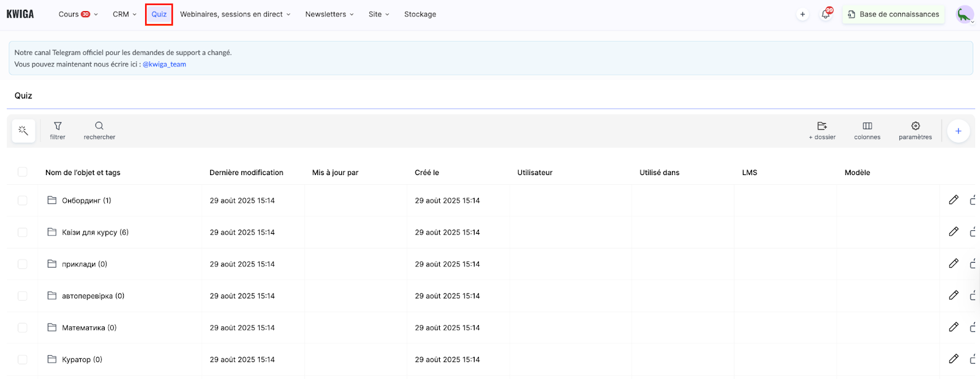Edit the Онбординг folder with pencil icon
Image resolution: width=980 pixels, height=379 pixels.
click(953, 200)
